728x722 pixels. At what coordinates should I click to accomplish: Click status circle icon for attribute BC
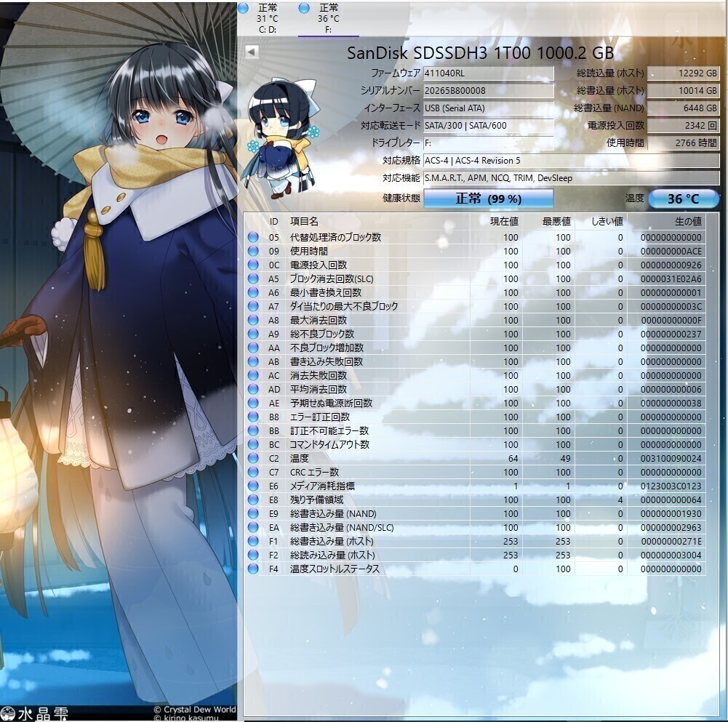(x=253, y=444)
